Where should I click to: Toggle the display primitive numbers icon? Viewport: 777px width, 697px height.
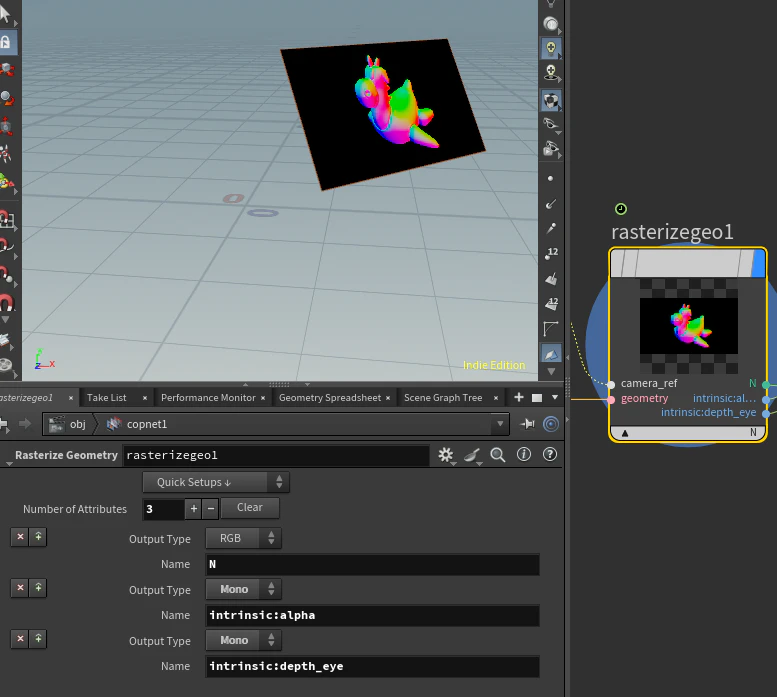(551, 303)
